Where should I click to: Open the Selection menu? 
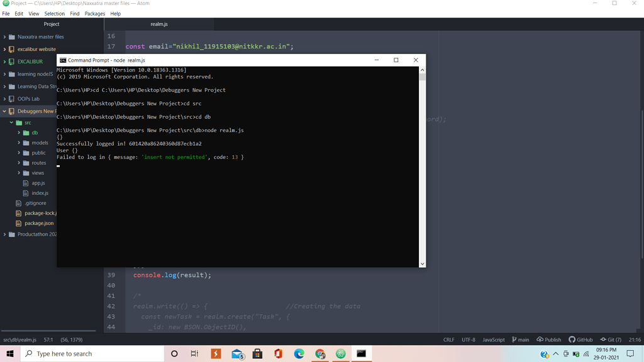coord(54,13)
